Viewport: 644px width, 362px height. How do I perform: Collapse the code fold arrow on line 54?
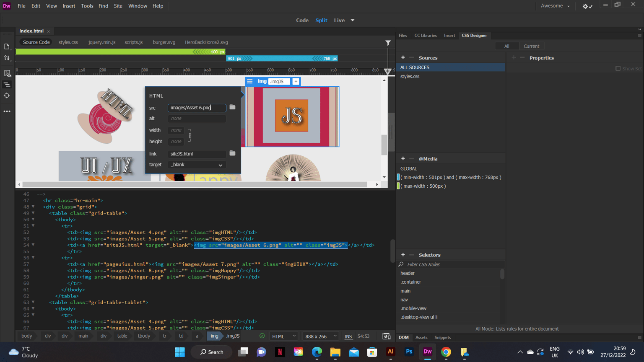[x=33, y=245]
